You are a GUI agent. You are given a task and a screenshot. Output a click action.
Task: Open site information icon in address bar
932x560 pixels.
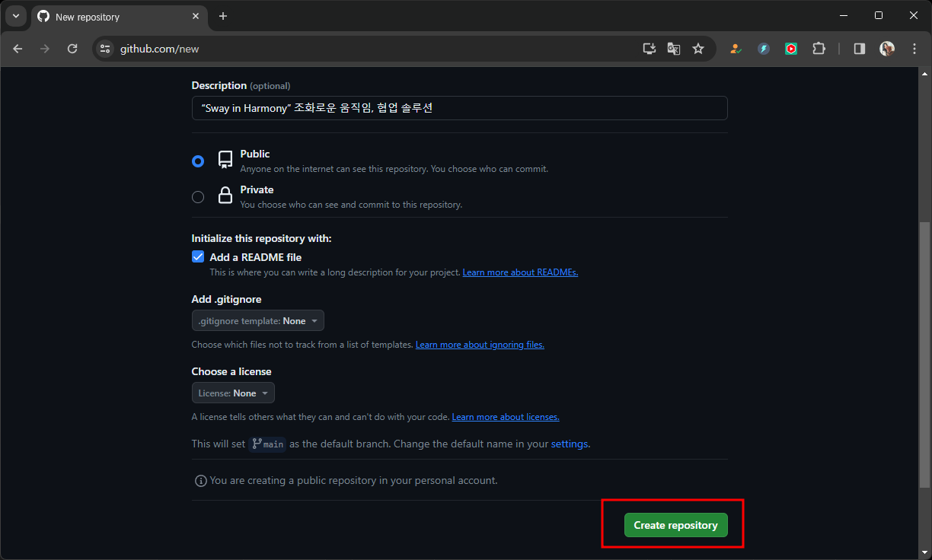[105, 49]
